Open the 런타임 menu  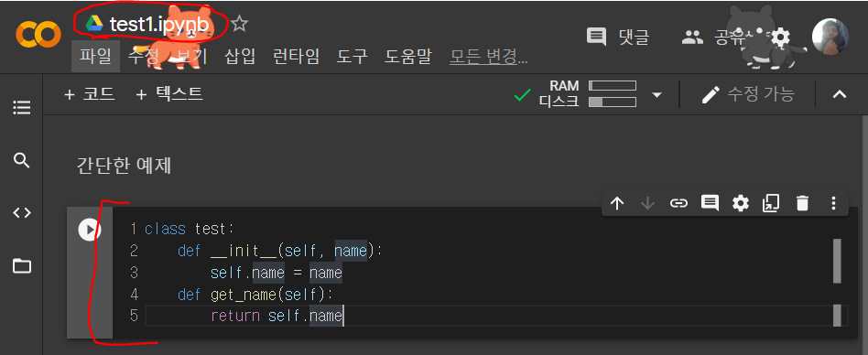coord(296,57)
